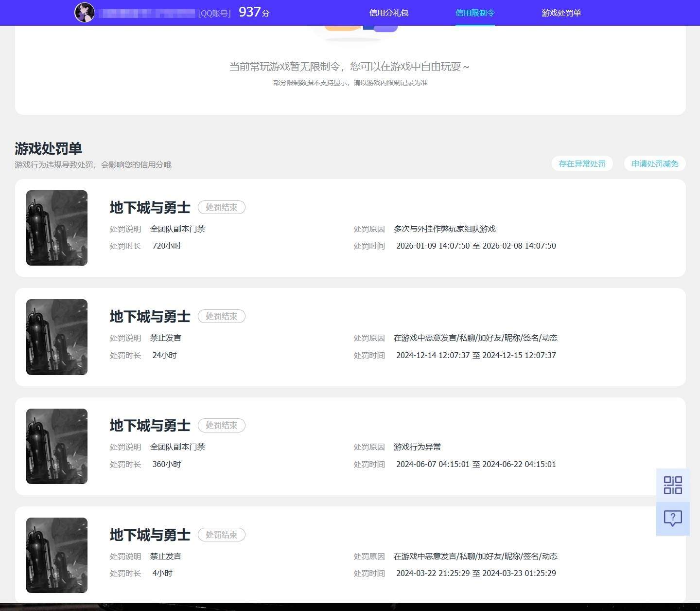Switch to the 游戏处罚单 tab

(x=561, y=13)
